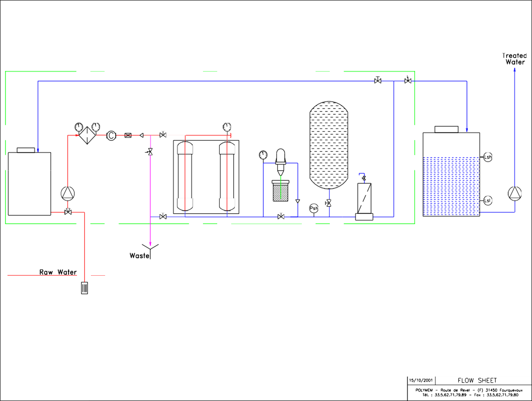Select the circled C meter symbol
Viewport: 532px width, 401px height.
coord(111,135)
